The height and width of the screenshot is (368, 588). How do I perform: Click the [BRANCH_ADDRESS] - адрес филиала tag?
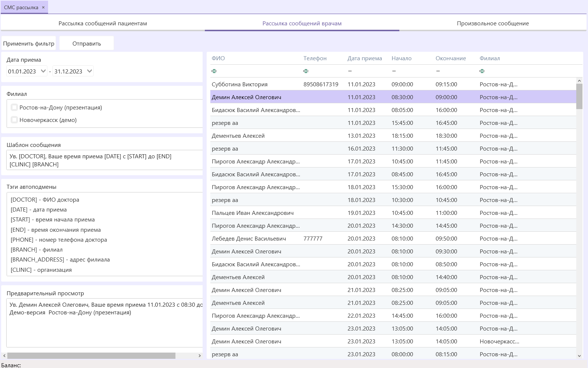(60, 259)
